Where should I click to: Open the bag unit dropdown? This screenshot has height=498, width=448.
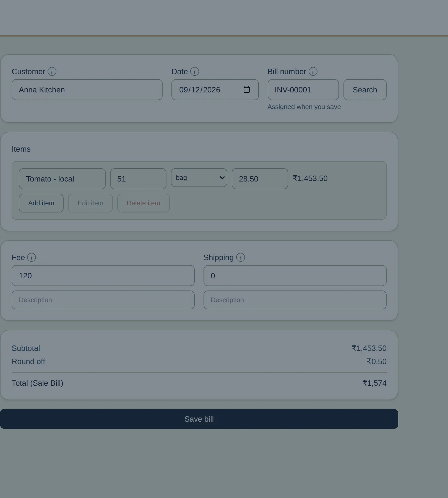point(199,178)
